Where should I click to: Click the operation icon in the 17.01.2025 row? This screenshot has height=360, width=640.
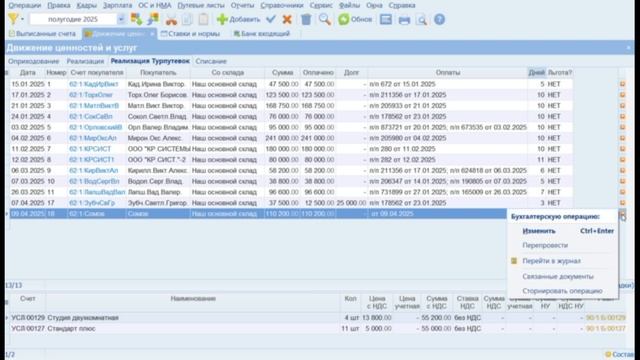[622, 95]
